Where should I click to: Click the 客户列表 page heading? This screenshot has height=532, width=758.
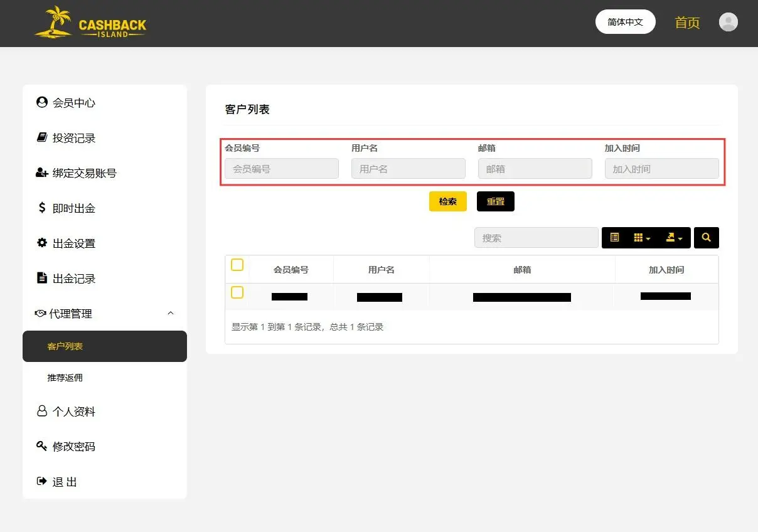pos(247,109)
